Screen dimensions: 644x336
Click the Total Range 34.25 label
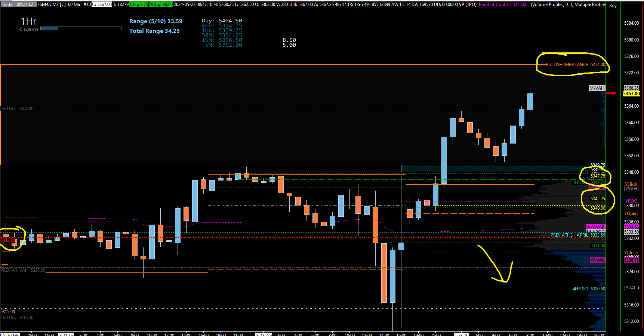(x=154, y=31)
